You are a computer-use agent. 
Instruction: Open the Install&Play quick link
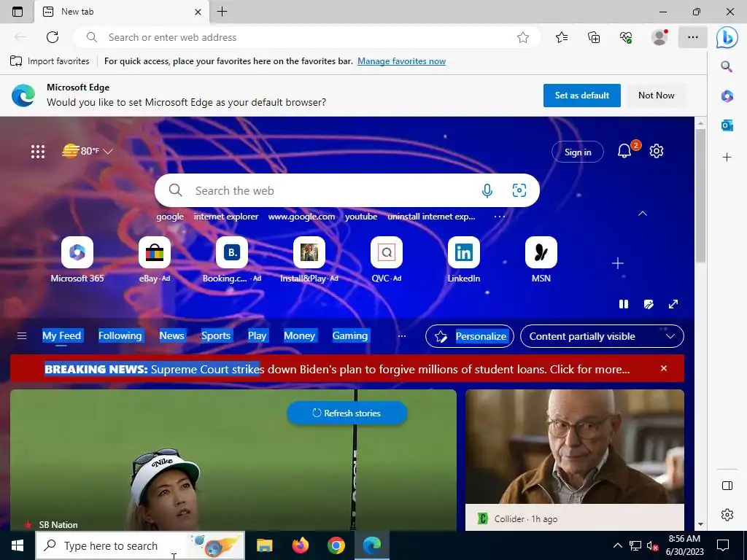pyautogui.click(x=309, y=260)
